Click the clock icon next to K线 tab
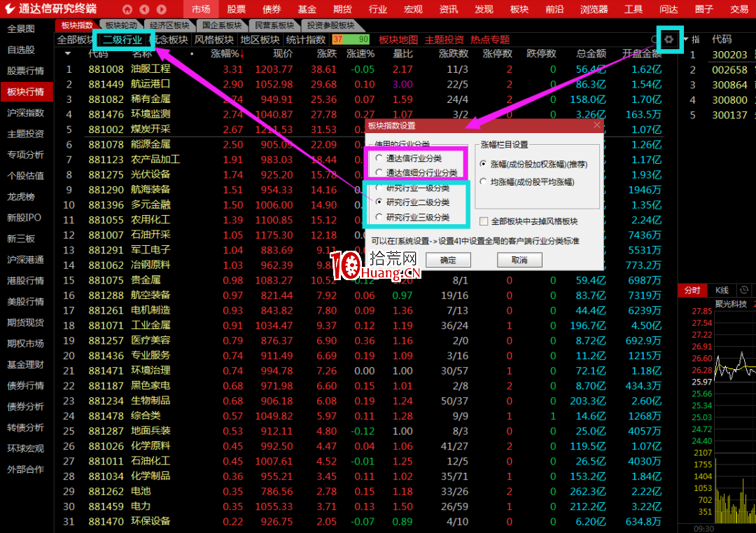Image resolution: width=756 pixels, height=533 pixels. 744,290
